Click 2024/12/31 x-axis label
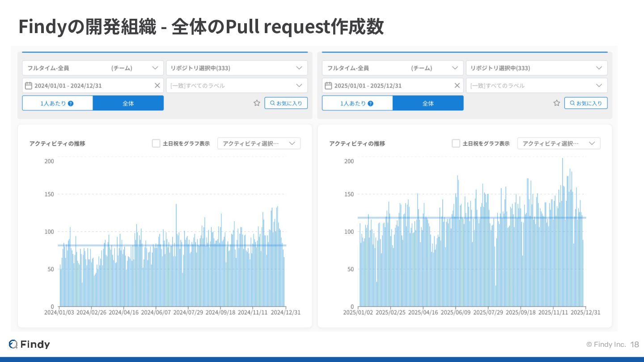This screenshot has height=362, width=644. [285, 312]
